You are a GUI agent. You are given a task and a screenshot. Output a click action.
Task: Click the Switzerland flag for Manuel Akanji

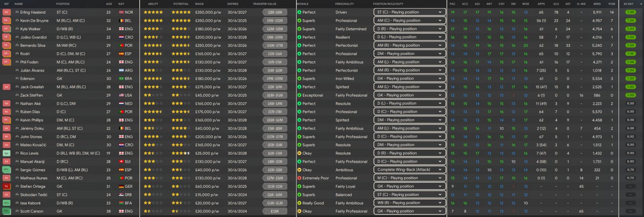coord(120,162)
